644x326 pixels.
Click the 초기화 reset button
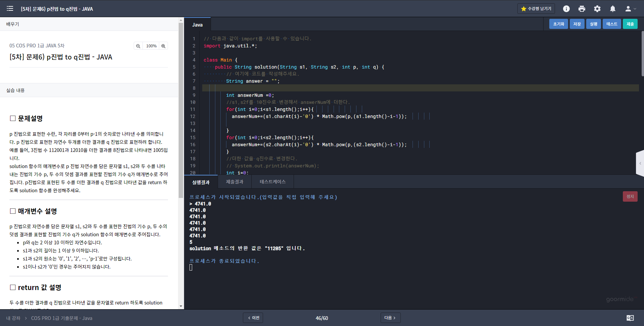[559, 24]
